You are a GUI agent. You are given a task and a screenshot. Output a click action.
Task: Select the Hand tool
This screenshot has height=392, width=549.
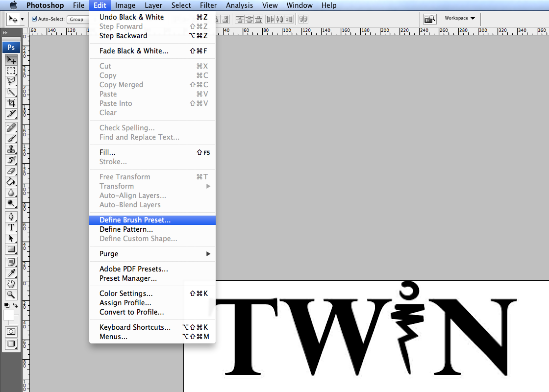pos(11,284)
